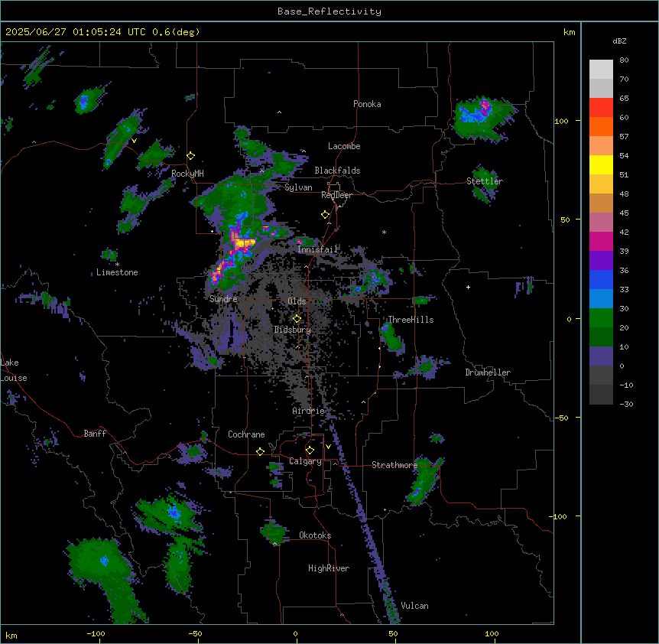659x644 pixels.
Task: Click the Okotoks city label
Action: 315,535
